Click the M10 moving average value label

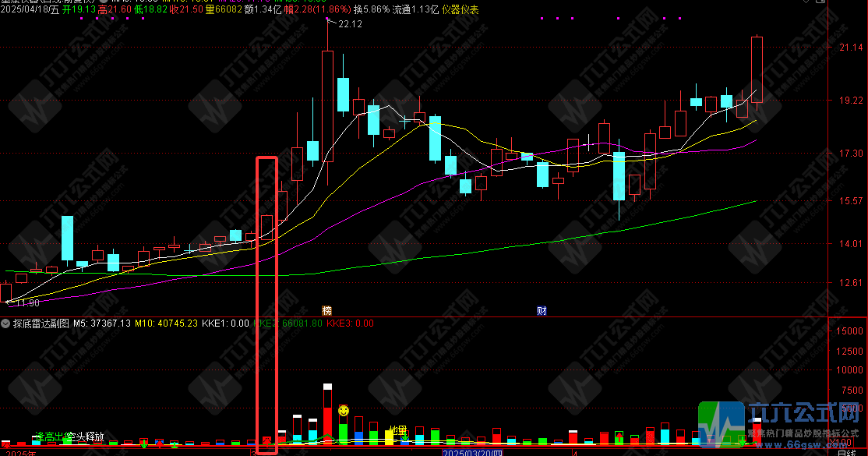pyautogui.click(x=165, y=323)
